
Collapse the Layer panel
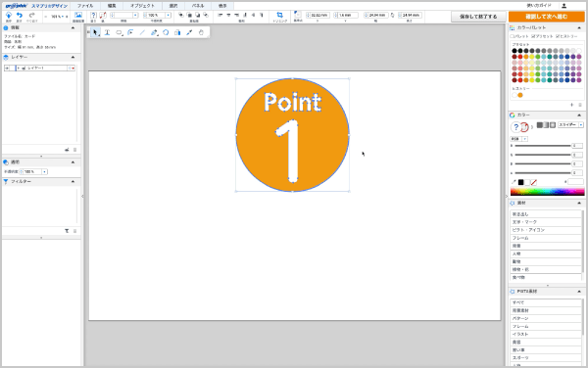(x=73, y=58)
